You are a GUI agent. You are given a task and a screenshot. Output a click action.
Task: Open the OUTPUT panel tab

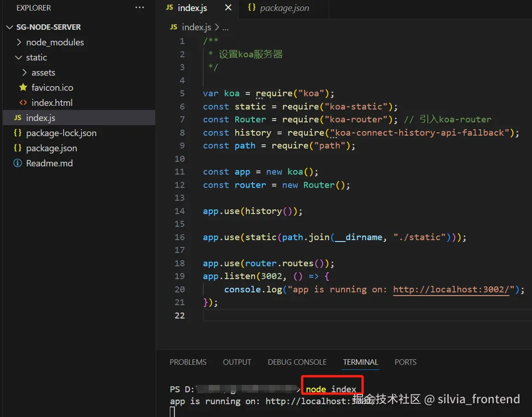tap(237, 362)
